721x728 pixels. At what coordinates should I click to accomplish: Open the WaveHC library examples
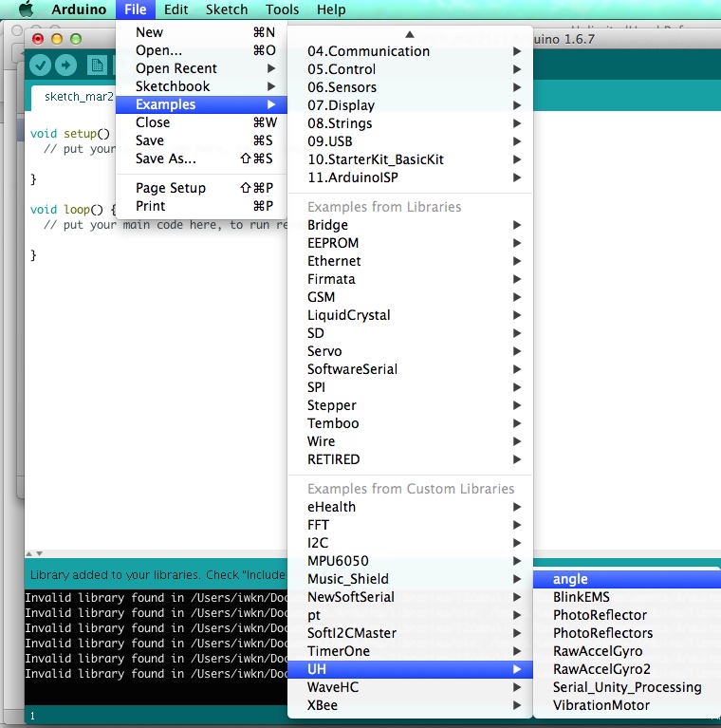[410, 688]
